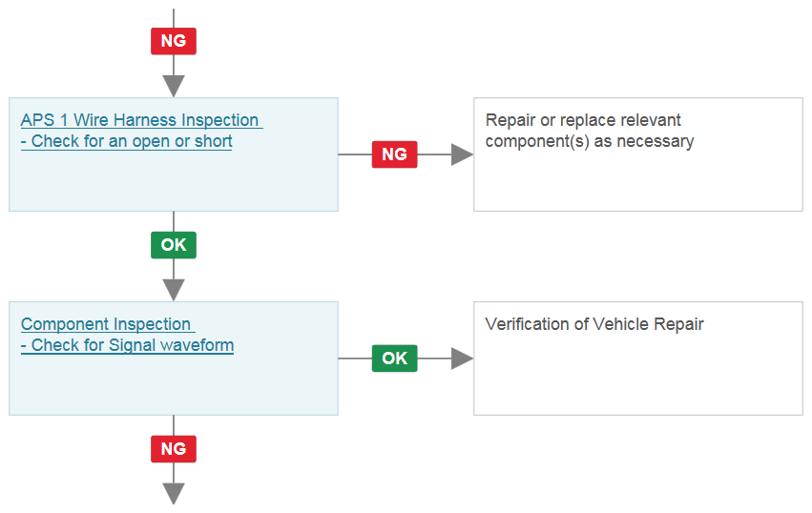Viewport: 812px width, 513px height.
Task: Click the empty lower area of the Verification box
Action: click(638, 376)
